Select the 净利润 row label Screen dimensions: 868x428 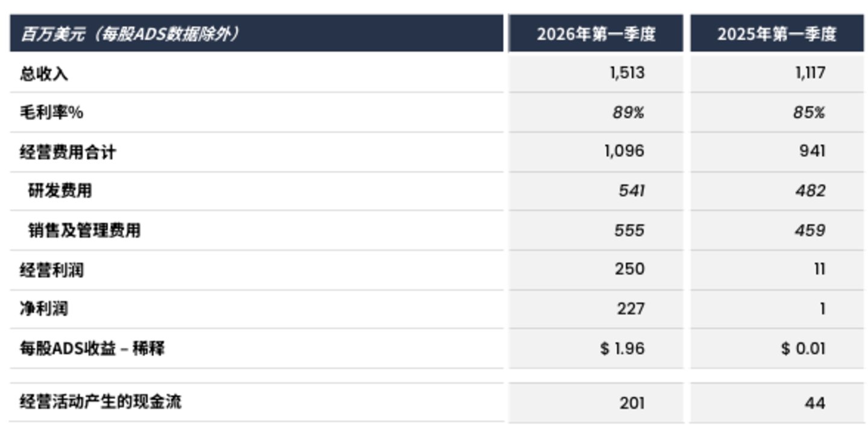click(x=44, y=309)
